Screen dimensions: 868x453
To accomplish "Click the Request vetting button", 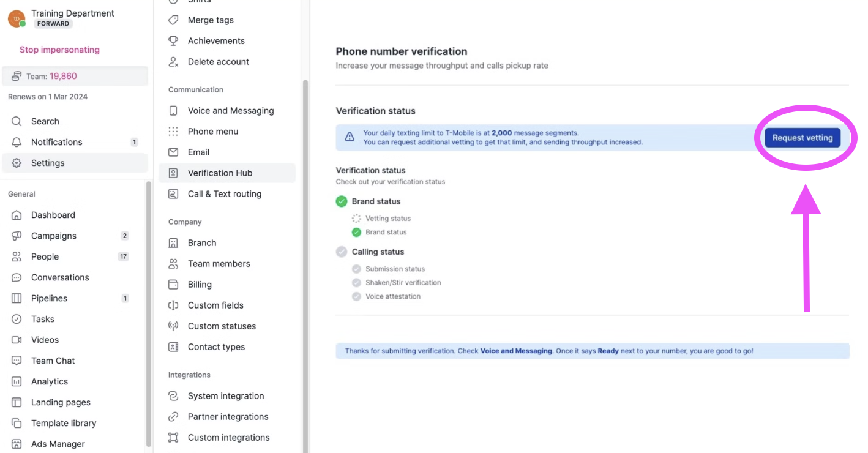I will [802, 138].
